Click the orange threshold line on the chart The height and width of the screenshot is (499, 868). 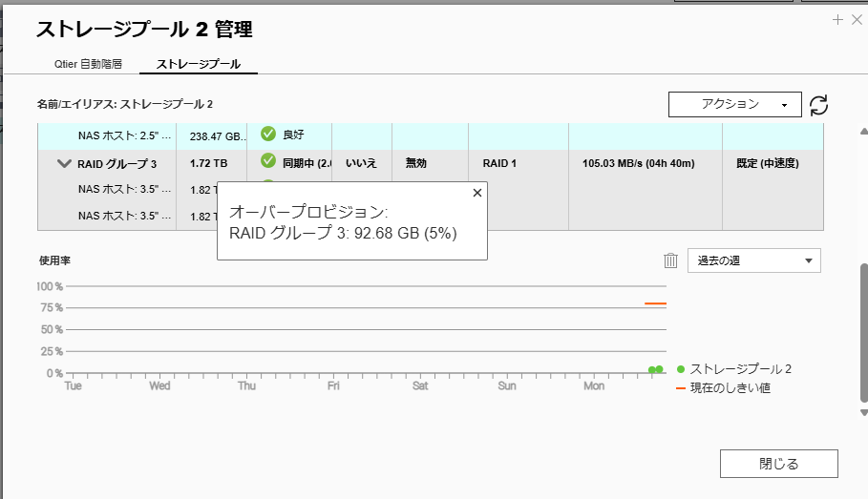click(x=655, y=303)
